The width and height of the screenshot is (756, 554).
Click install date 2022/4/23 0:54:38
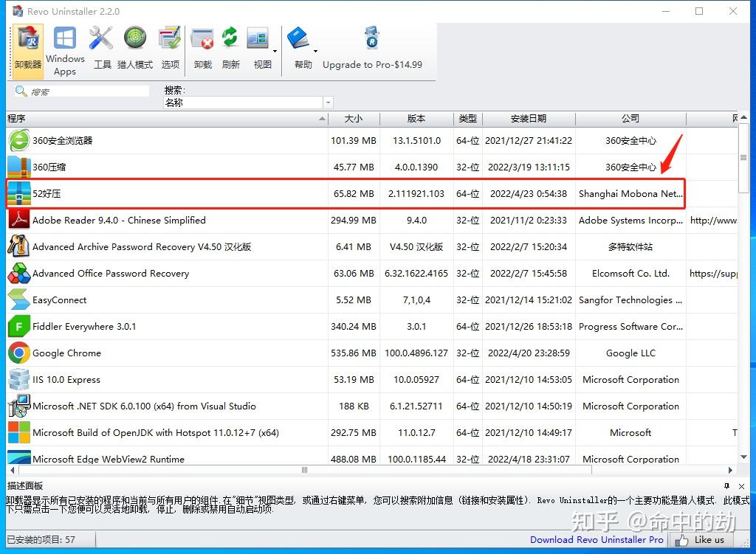click(x=529, y=194)
